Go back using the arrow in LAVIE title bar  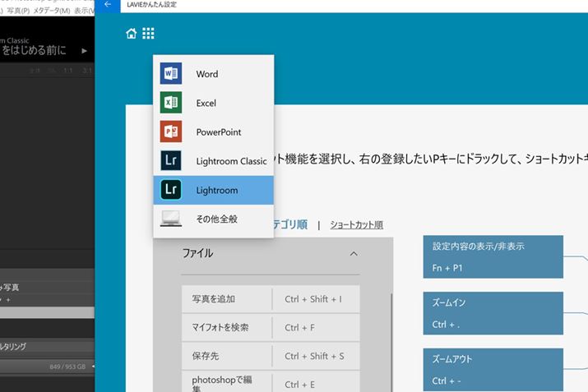[108, 4]
